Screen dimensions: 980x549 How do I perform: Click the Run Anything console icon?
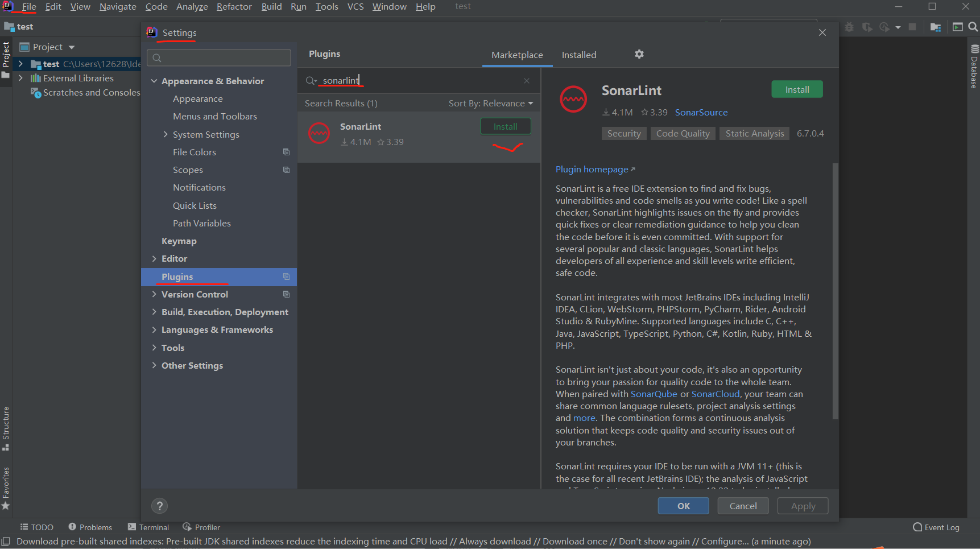click(958, 27)
